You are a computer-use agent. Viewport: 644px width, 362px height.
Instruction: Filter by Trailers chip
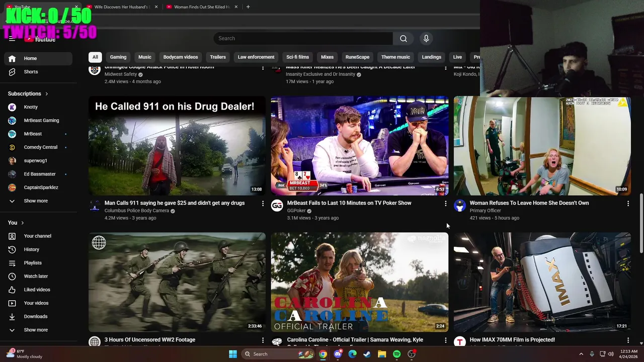click(x=218, y=57)
